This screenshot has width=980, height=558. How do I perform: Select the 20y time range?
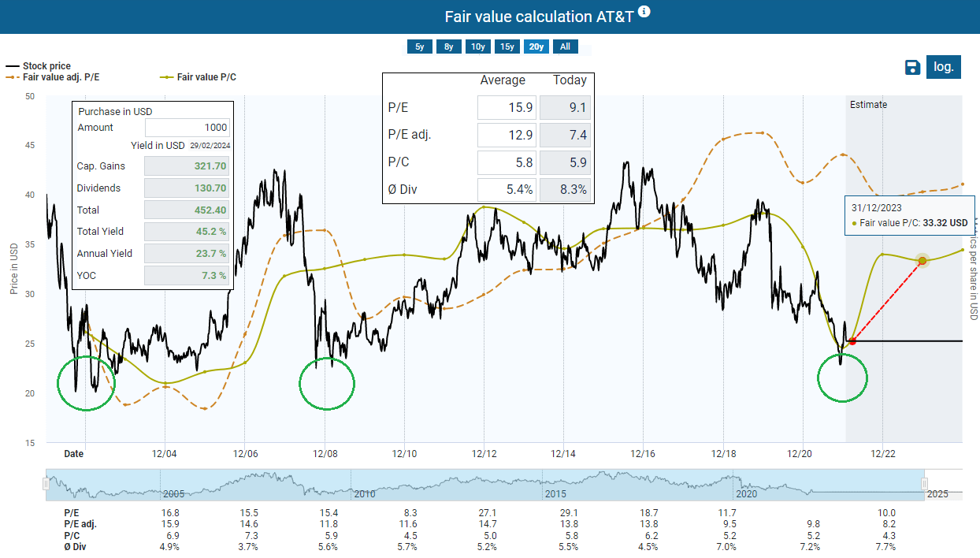coord(536,46)
